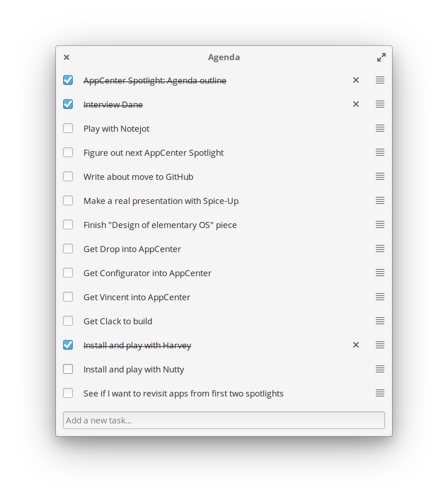Click drag handle for 'Get Vincent into AppCenter'
448x502 pixels.
(x=380, y=297)
